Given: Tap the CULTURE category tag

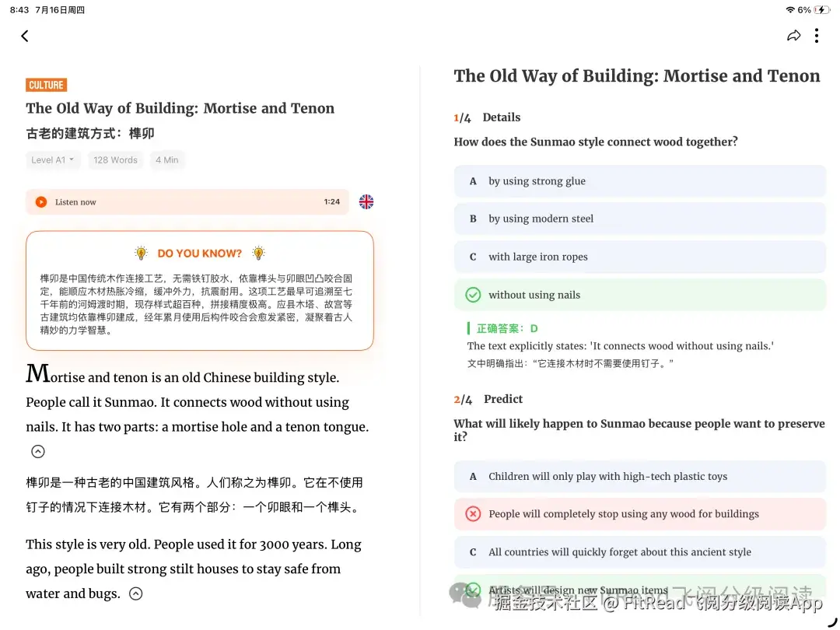Looking at the screenshot, I should 46,85.
